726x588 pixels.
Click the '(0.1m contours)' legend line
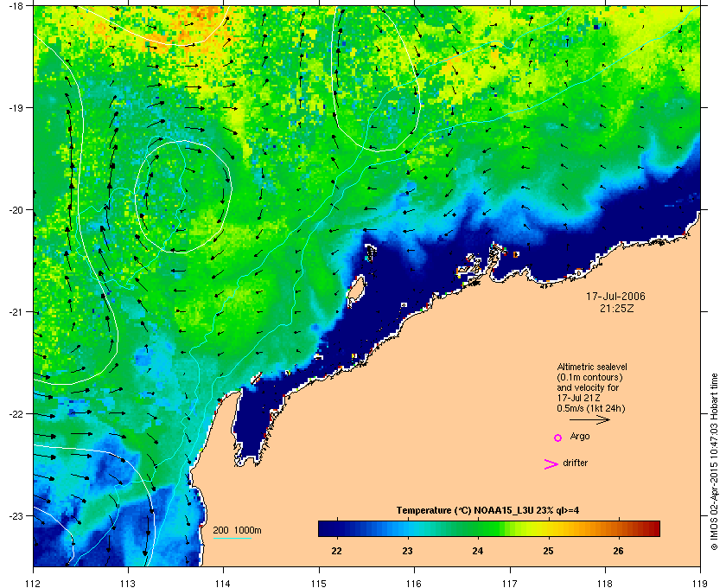tap(589, 377)
